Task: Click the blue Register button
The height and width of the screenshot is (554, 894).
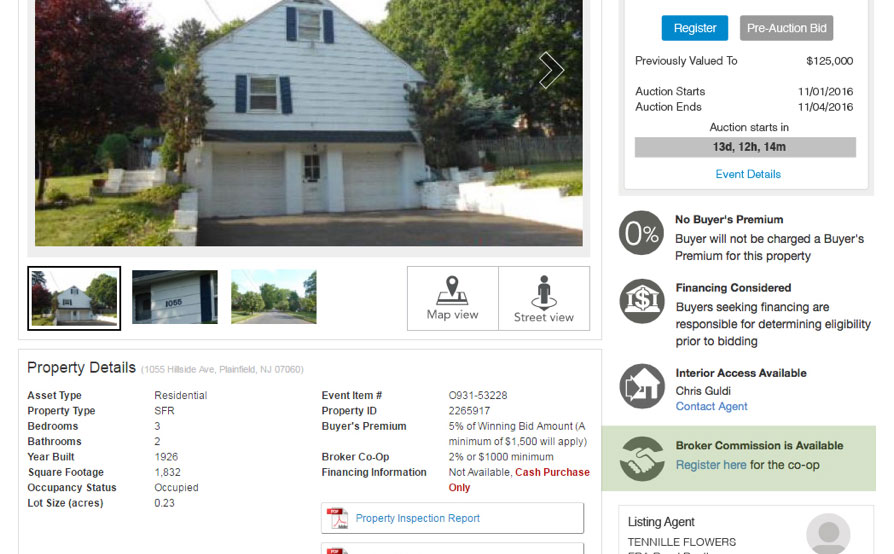Action: [694, 28]
